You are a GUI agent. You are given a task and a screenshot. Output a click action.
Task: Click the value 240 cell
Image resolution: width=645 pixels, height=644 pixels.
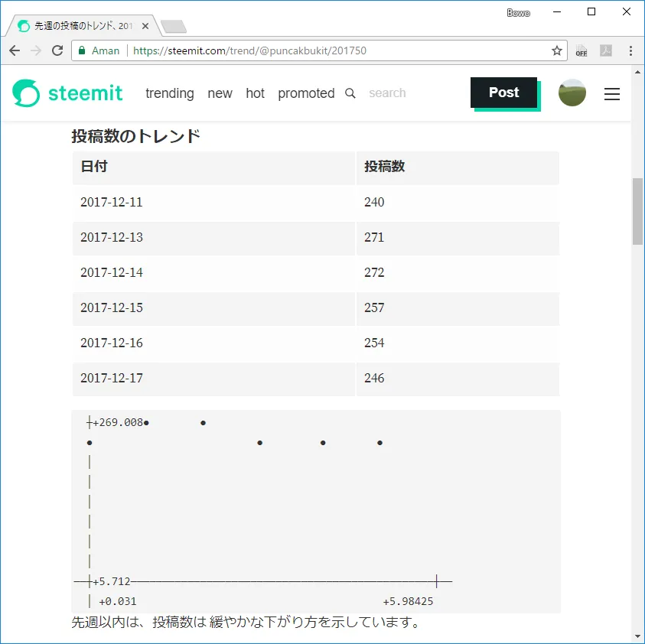[458, 203]
